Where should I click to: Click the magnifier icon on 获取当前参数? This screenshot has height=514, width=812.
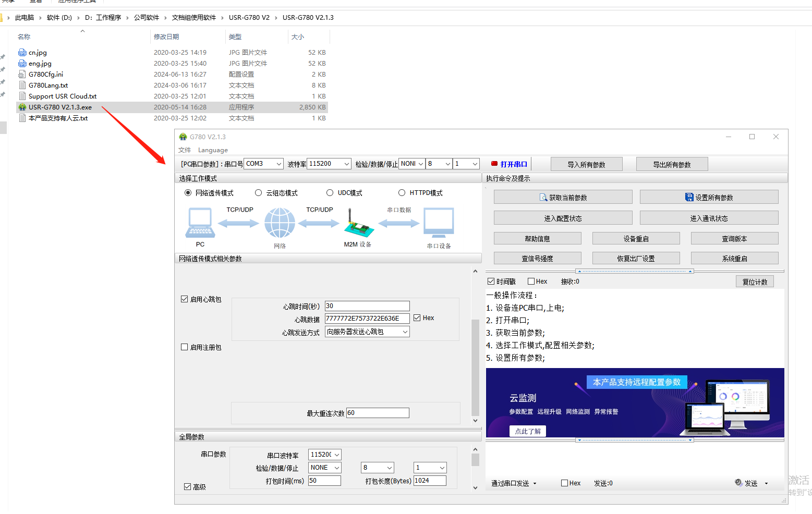pyautogui.click(x=543, y=198)
